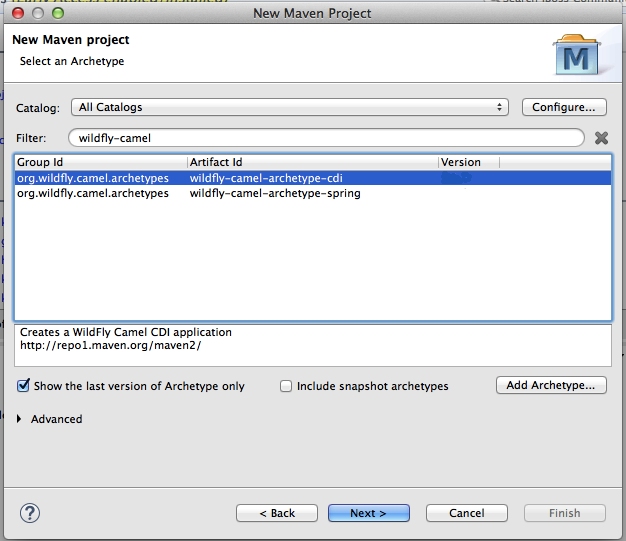Image resolution: width=626 pixels, height=541 pixels.
Task: Click the repo1.maven.org URL text
Action: 111,345
